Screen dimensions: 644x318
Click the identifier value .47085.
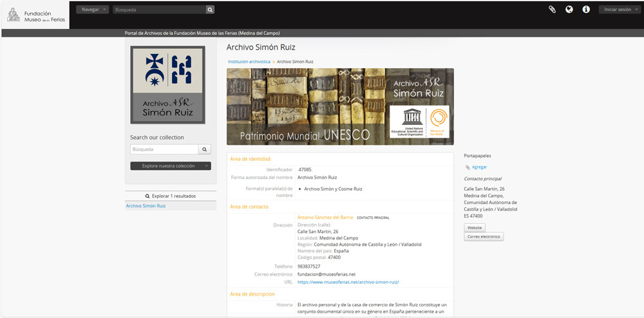pos(305,169)
